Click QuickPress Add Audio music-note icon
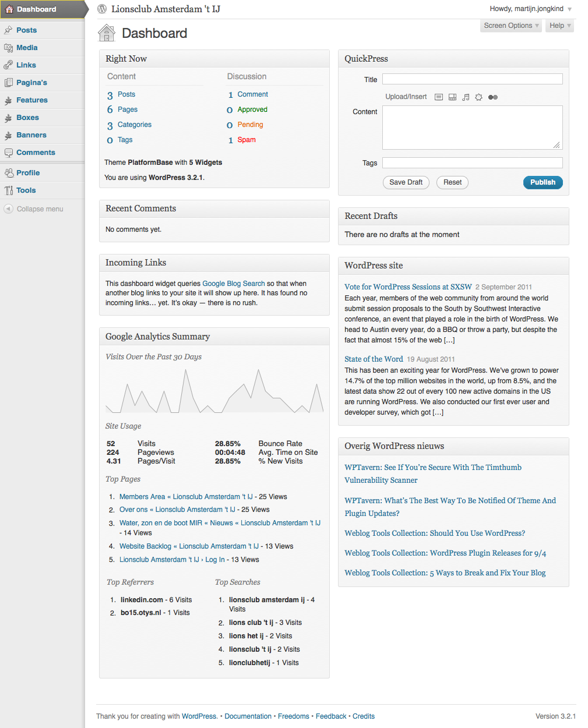 click(x=466, y=97)
